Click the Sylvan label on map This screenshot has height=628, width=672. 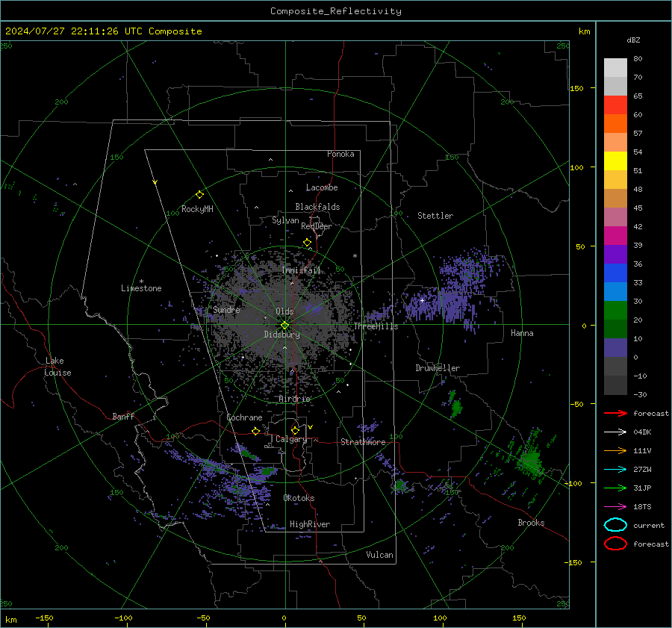click(285, 220)
